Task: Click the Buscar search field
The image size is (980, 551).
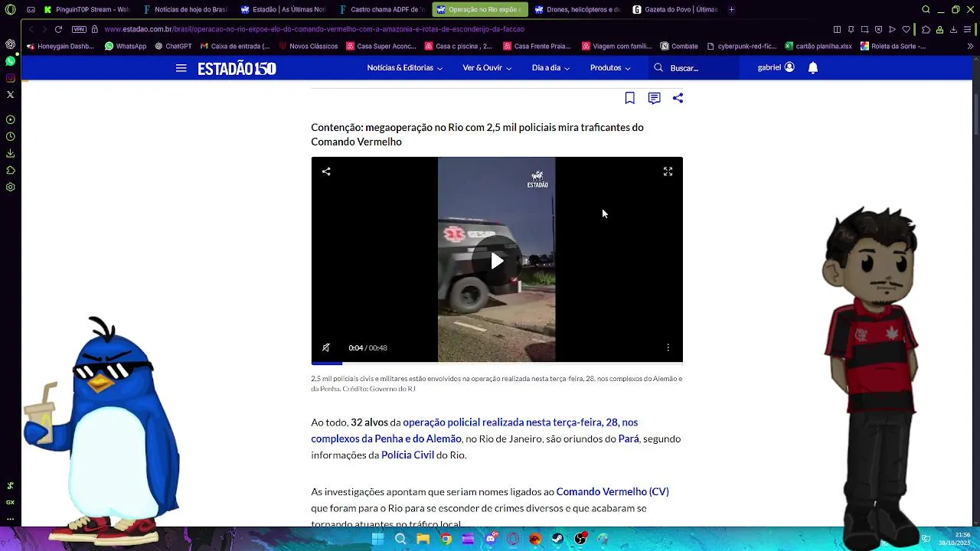Action: click(693, 68)
